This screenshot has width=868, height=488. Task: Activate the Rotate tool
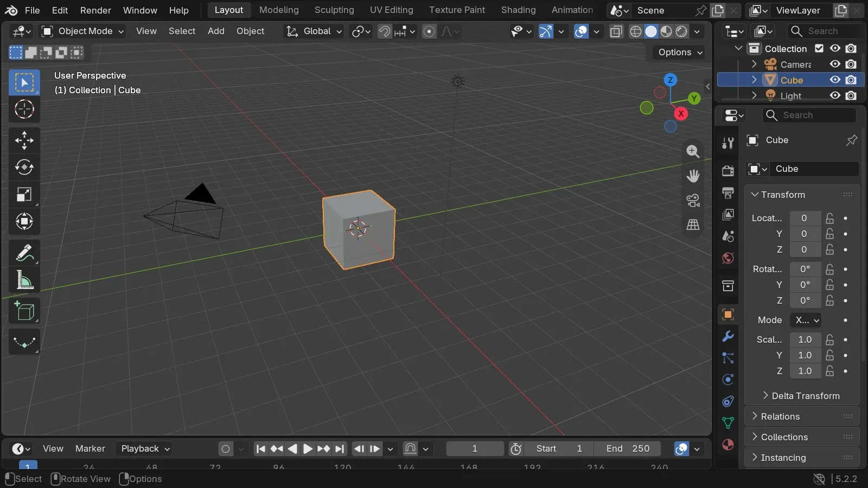tap(24, 168)
